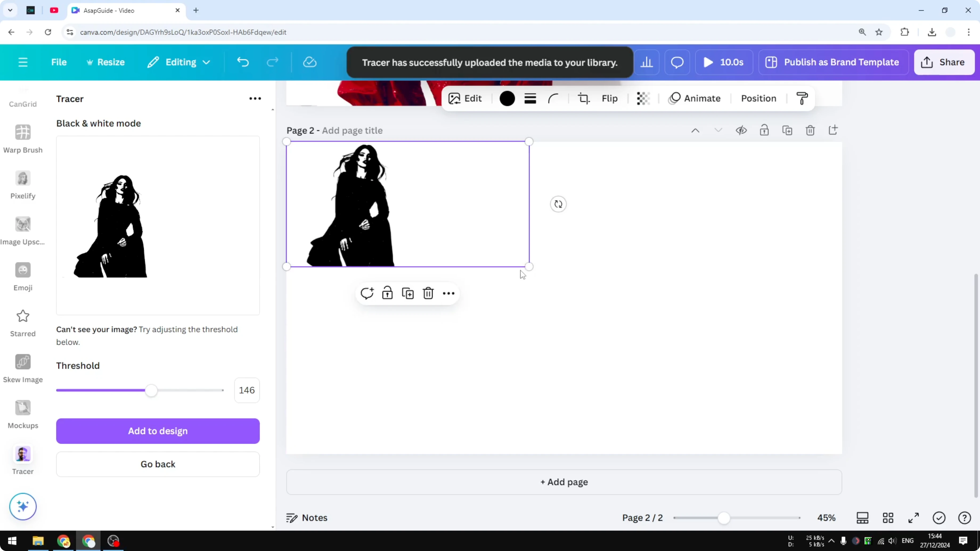Open the File menu
The height and width of the screenshot is (551, 980).
pos(59,62)
